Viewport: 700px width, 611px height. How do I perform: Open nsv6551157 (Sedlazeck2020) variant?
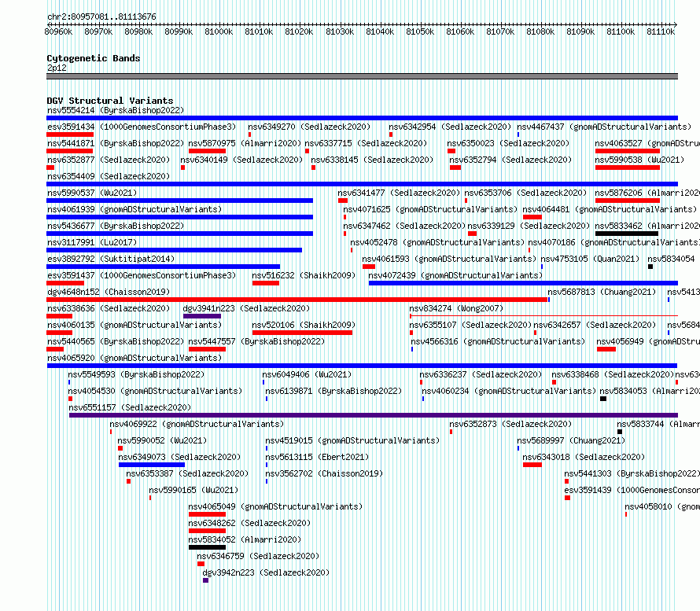click(130, 407)
